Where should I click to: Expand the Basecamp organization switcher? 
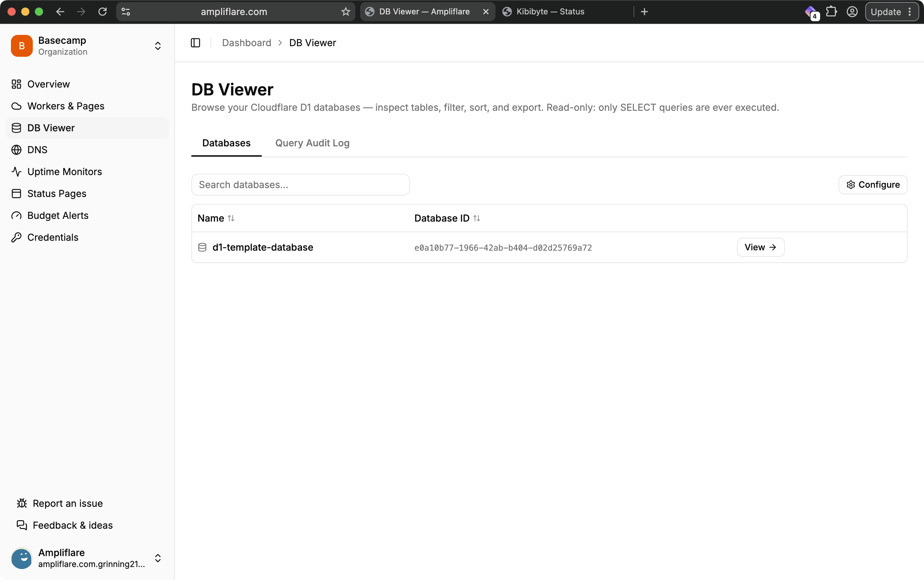click(x=158, y=45)
